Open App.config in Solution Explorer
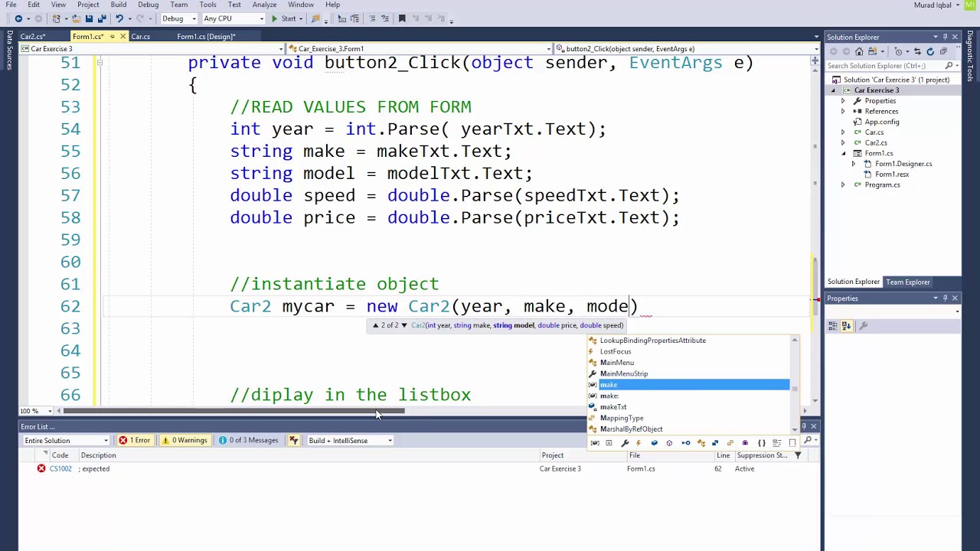 point(881,122)
